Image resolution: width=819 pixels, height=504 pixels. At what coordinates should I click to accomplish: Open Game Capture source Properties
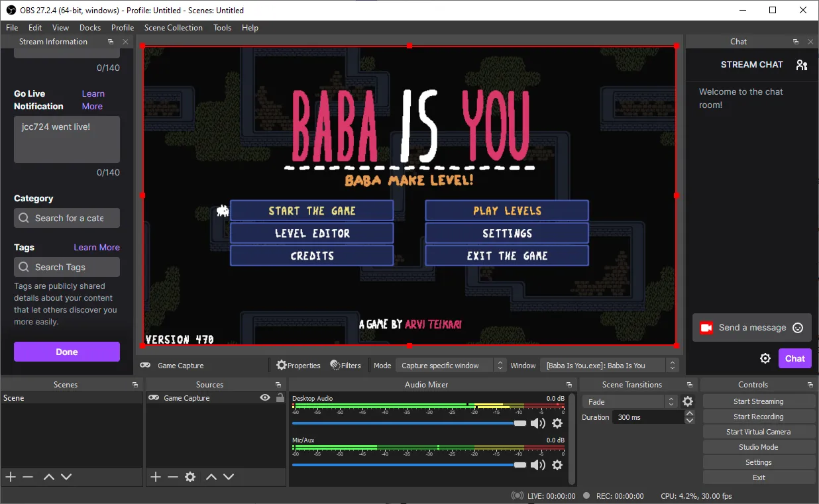[x=298, y=366]
